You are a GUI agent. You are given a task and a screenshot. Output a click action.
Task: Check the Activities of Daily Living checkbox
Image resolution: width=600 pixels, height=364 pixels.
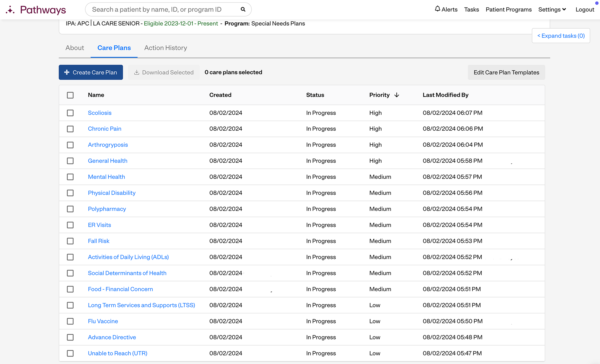point(70,257)
